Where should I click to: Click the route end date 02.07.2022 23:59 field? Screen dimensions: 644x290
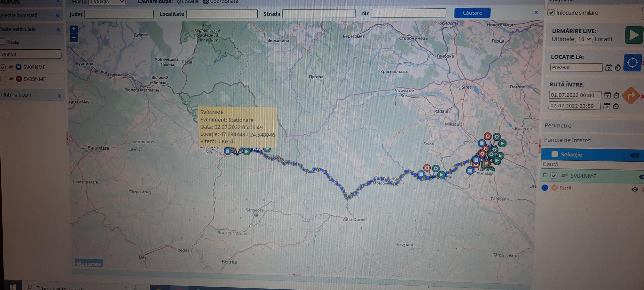coord(574,106)
